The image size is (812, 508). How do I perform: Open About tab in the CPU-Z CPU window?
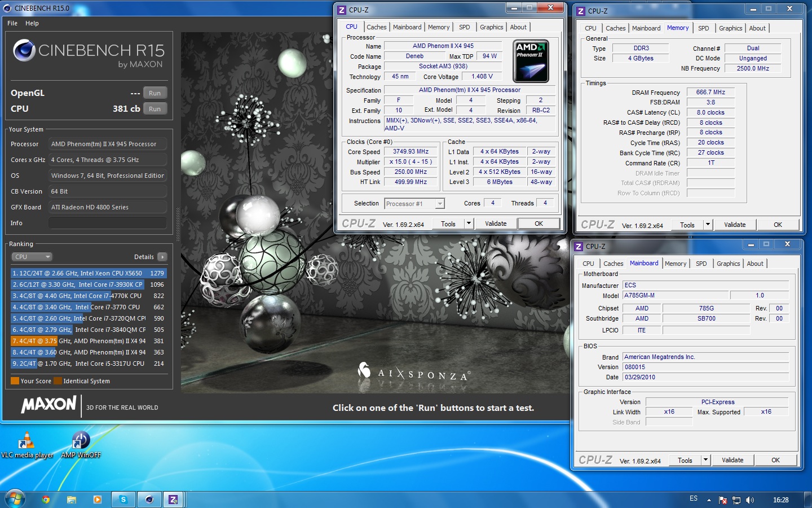[518, 27]
